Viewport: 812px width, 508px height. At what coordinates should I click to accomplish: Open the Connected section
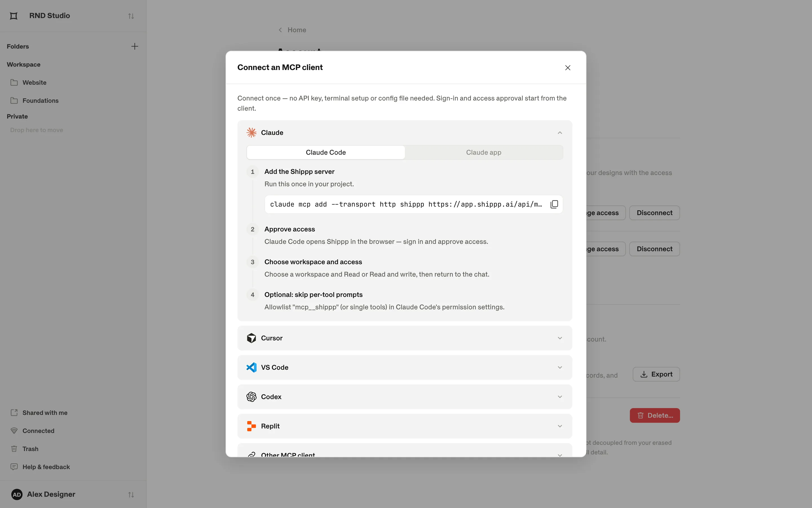73,431
